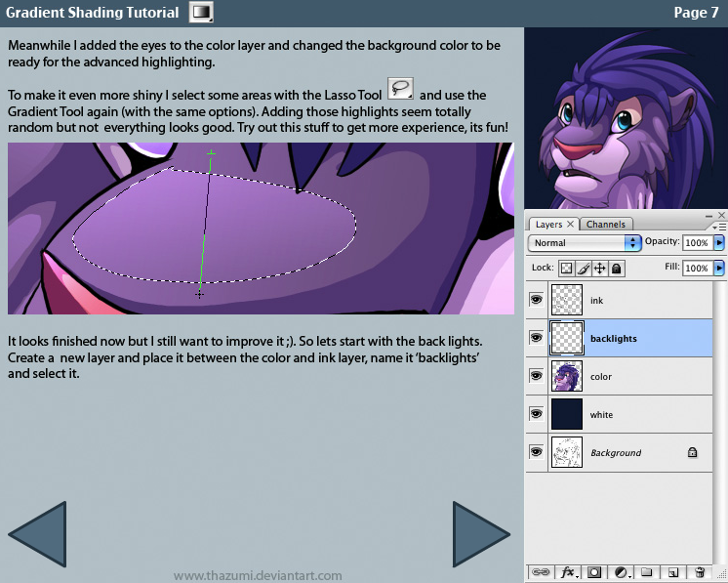Create a new layer group folder
The height and width of the screenshot is (583, 728).
coord(647,572)
